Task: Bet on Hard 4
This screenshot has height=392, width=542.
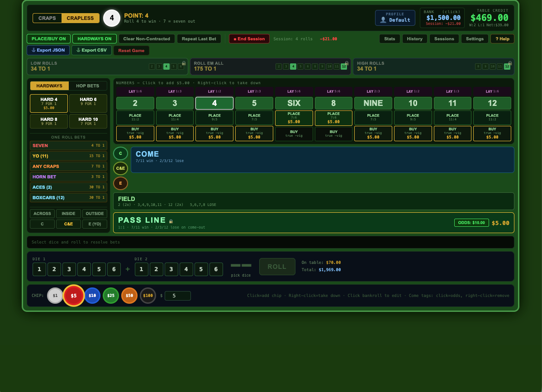Action: 49,104
